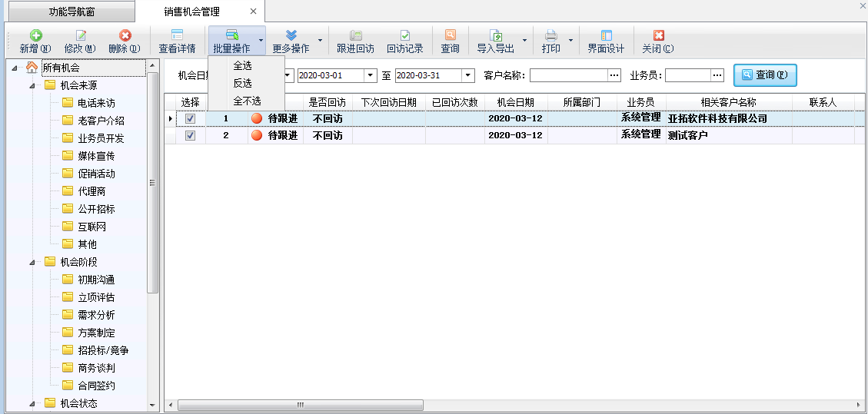The width and height of the screenshot is (868, 414).
Task: Click the 跟进回访 follow-up icon
Action: [355, 36]
